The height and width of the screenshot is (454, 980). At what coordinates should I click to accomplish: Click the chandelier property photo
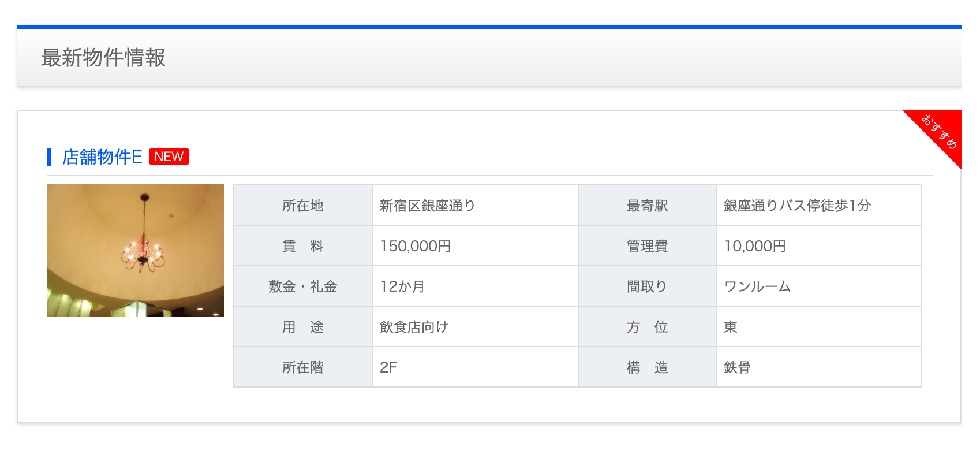136,251
